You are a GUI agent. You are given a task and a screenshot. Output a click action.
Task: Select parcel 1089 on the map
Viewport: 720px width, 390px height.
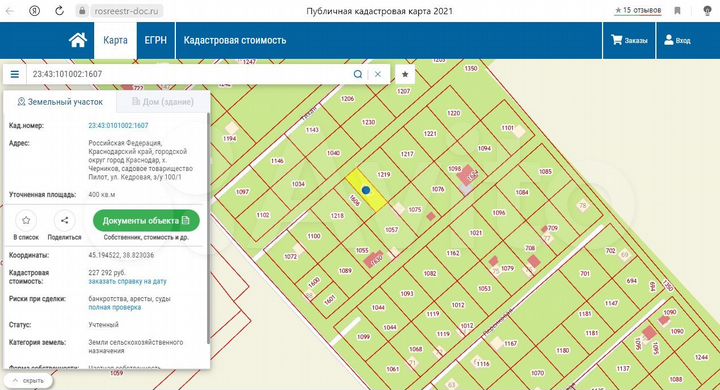point(345,271)
